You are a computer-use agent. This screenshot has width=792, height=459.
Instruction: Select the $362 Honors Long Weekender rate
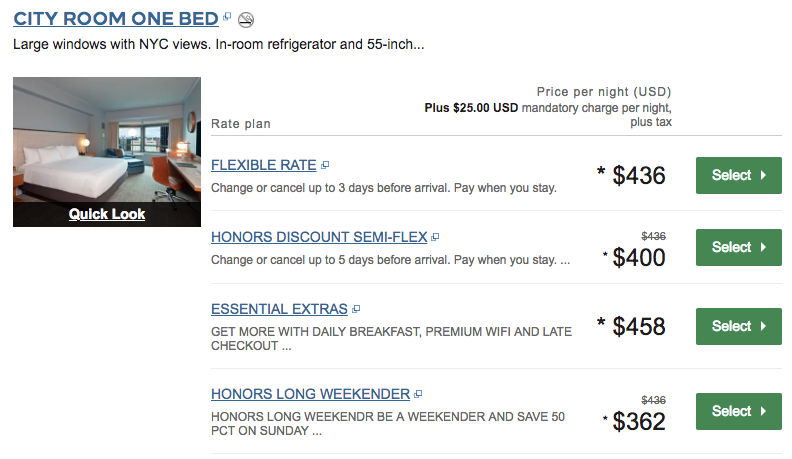(738, 412)
